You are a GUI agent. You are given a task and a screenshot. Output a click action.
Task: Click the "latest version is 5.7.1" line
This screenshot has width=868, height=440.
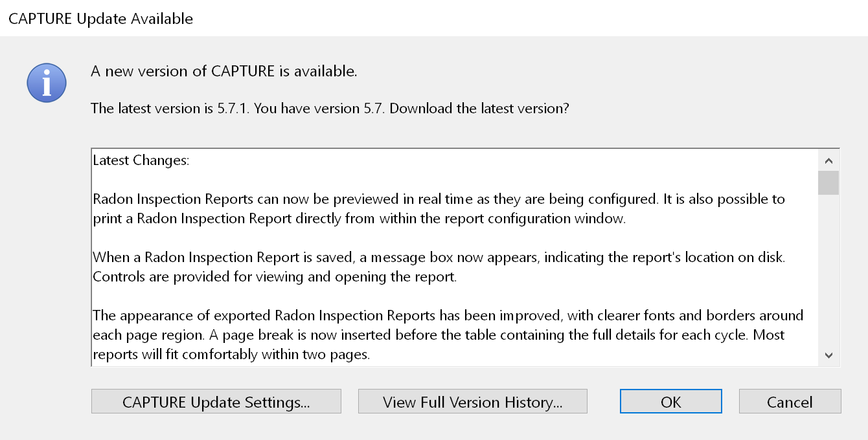point(330,108)
